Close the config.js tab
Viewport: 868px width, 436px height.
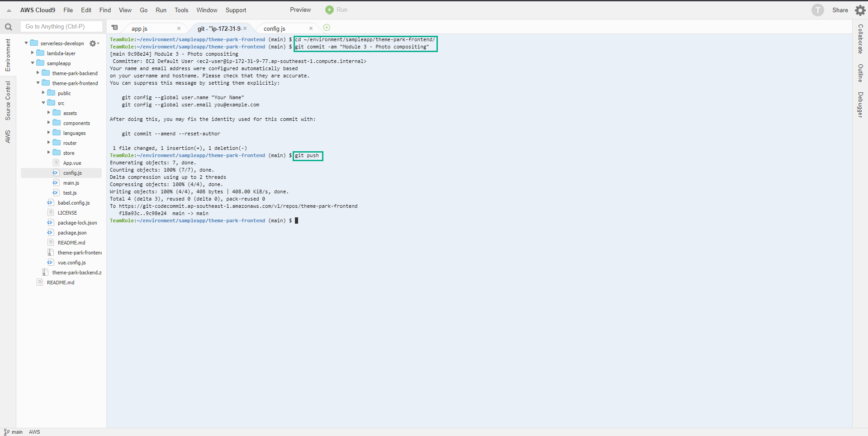coord(311,29)
